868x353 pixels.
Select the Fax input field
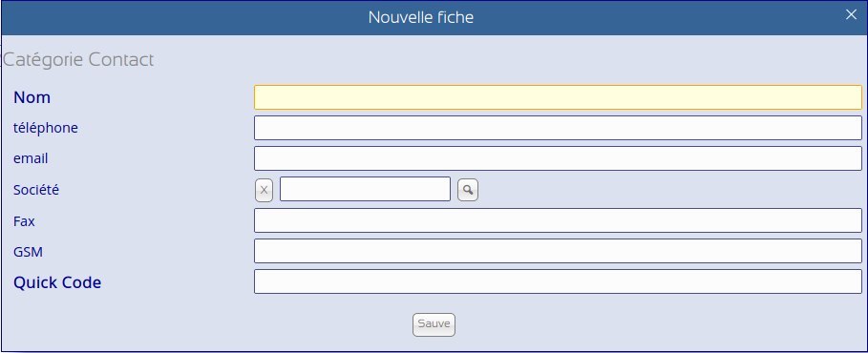[558, 220]
